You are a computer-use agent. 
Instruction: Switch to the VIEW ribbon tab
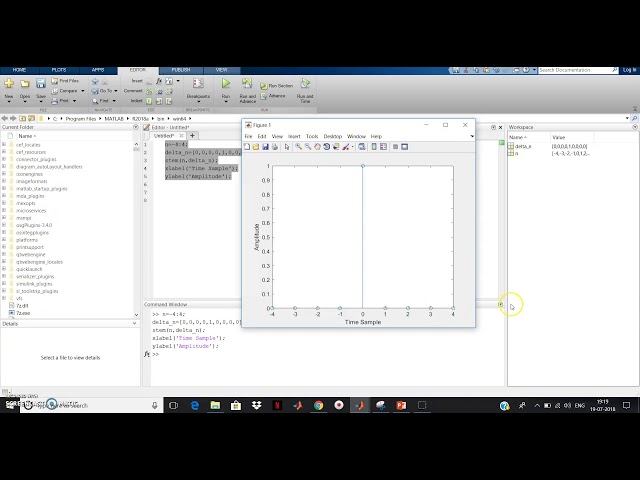pyautogui.click(x=221, y=70)
